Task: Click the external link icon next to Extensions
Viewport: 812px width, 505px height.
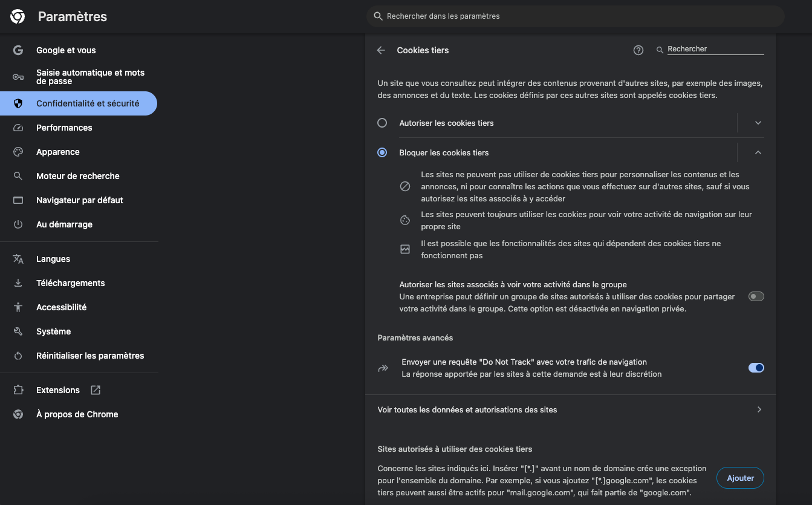Action: 95,389
